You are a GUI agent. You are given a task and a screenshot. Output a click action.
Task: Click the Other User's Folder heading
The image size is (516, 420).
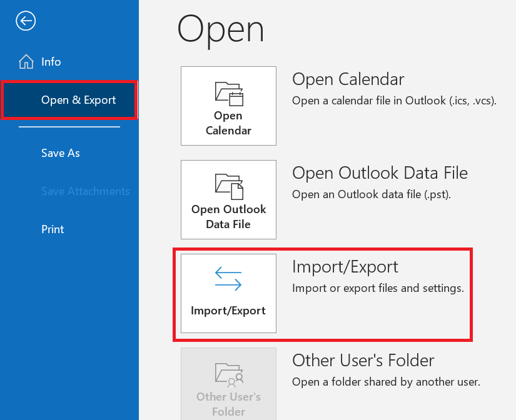pyautogui.click(x=363, y=361)
